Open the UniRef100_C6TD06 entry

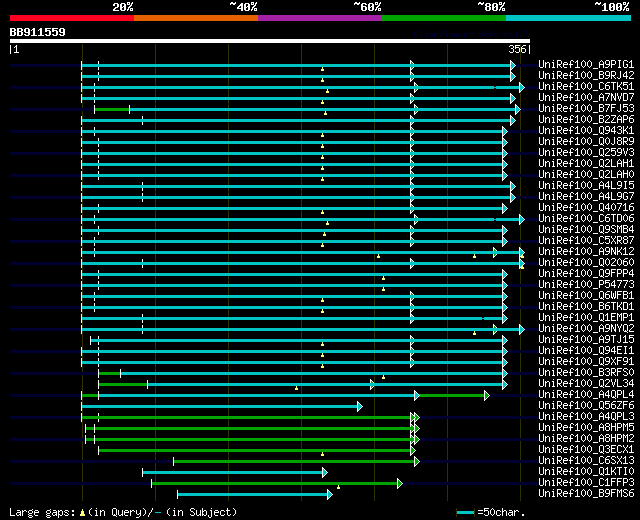coord(586,219)
